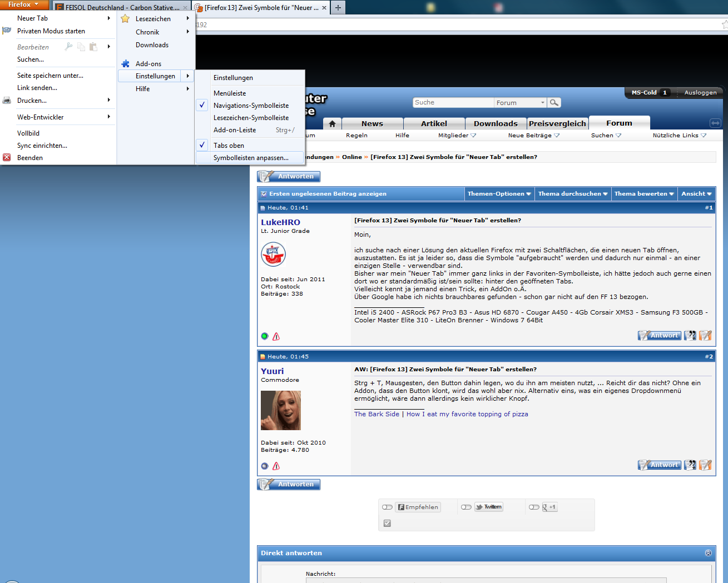Viewport: 728px width, 583px height.
Task: Click the post icon beside 'Heute, 01:45'
Action: 263,357
